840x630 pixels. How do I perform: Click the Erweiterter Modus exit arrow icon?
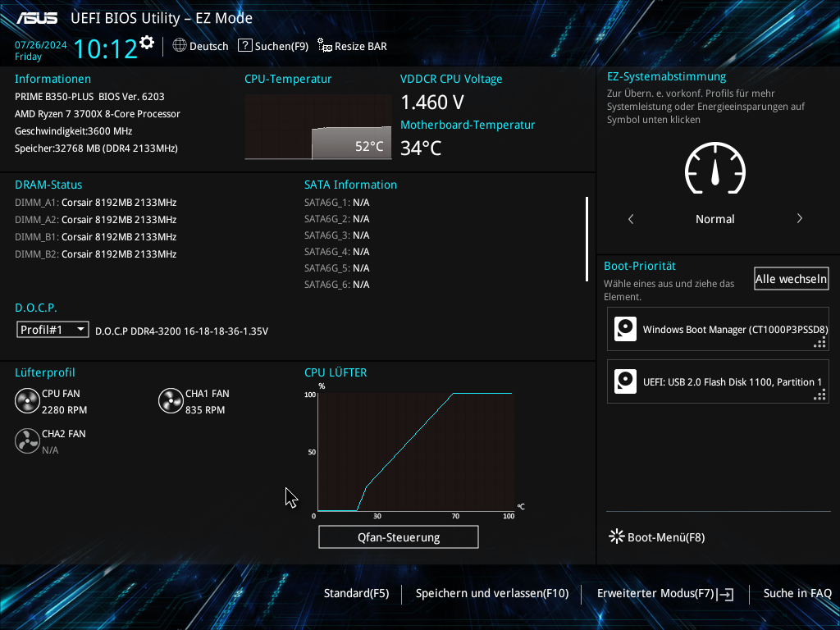point(726,594)
